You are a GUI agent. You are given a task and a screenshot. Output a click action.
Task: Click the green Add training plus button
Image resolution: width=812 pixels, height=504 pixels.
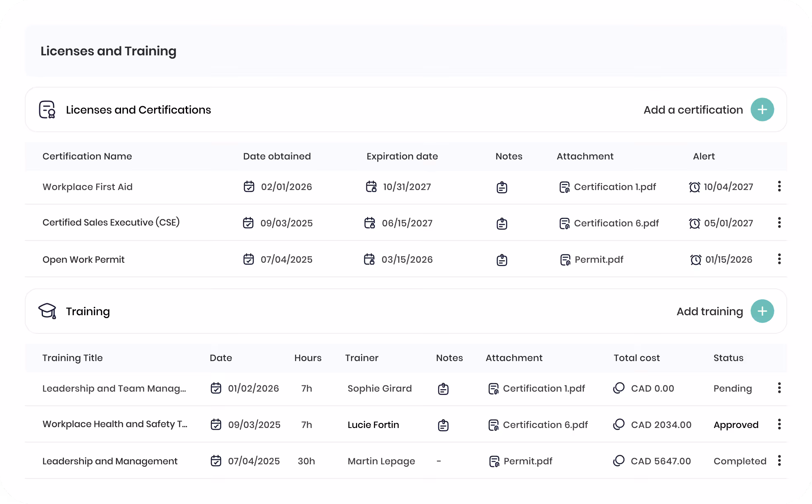coord(762,311)
